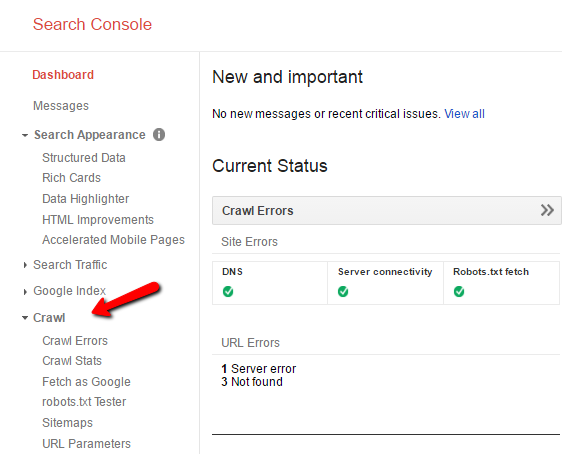Select Google Index menu item
The image size is (562, 454).
70,291
